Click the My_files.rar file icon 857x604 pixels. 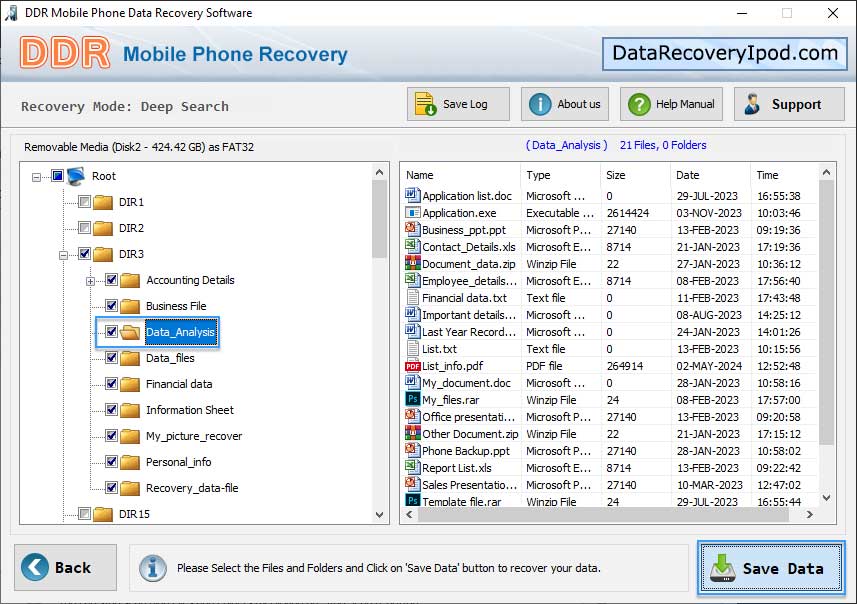tap(412, 399)
